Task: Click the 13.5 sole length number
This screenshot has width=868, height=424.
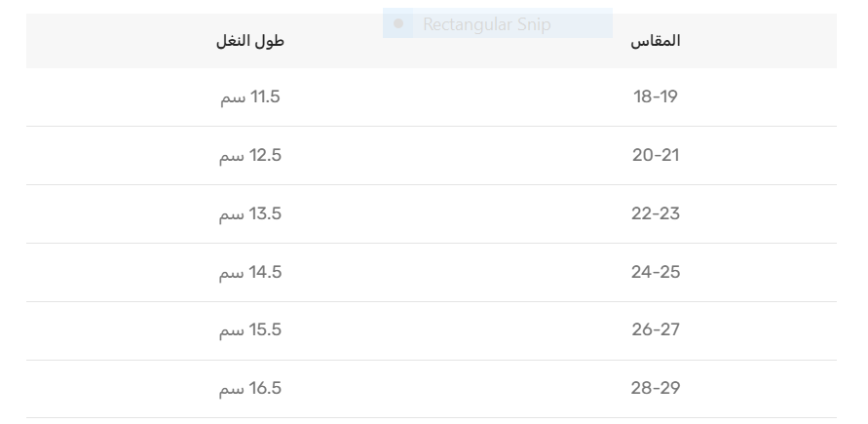Action: 265,214
